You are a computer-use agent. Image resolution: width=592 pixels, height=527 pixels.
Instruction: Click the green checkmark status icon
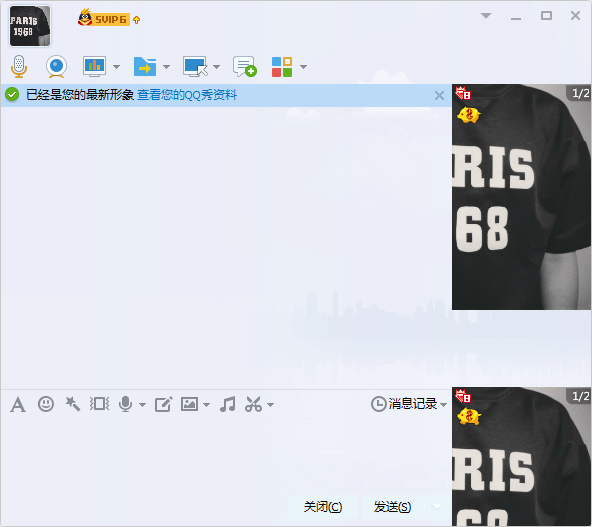12,94
